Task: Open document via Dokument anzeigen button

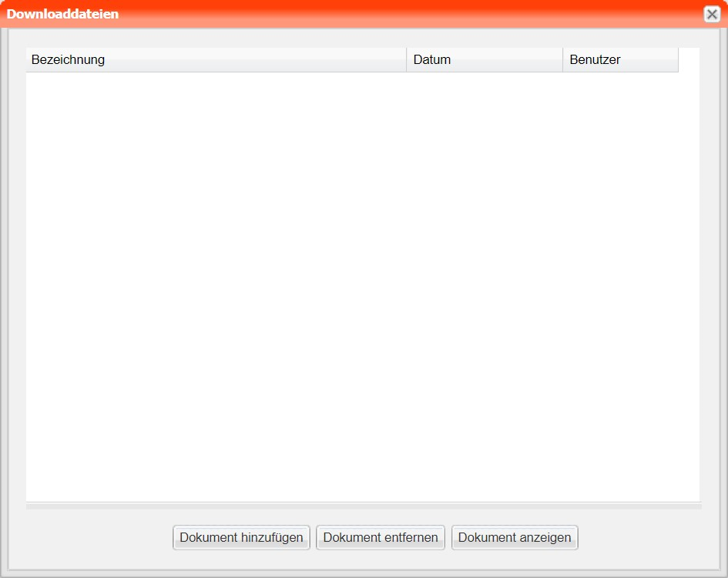Action: coord(515,537)
